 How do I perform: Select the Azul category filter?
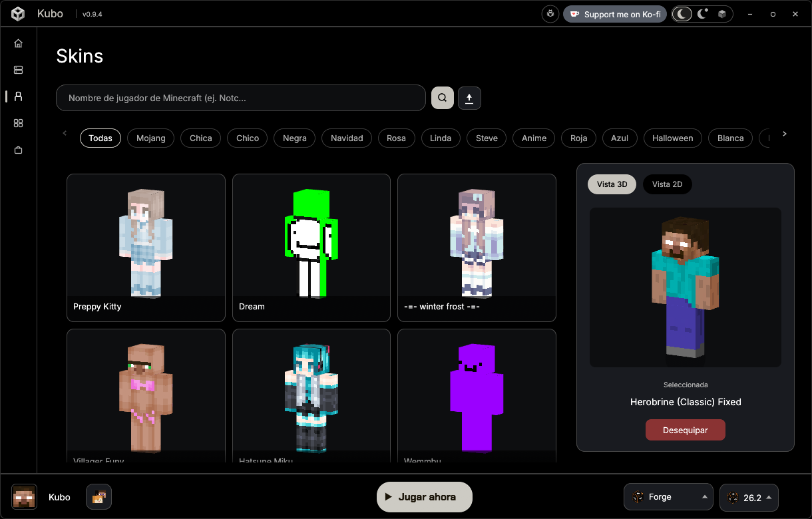point(620,138)
